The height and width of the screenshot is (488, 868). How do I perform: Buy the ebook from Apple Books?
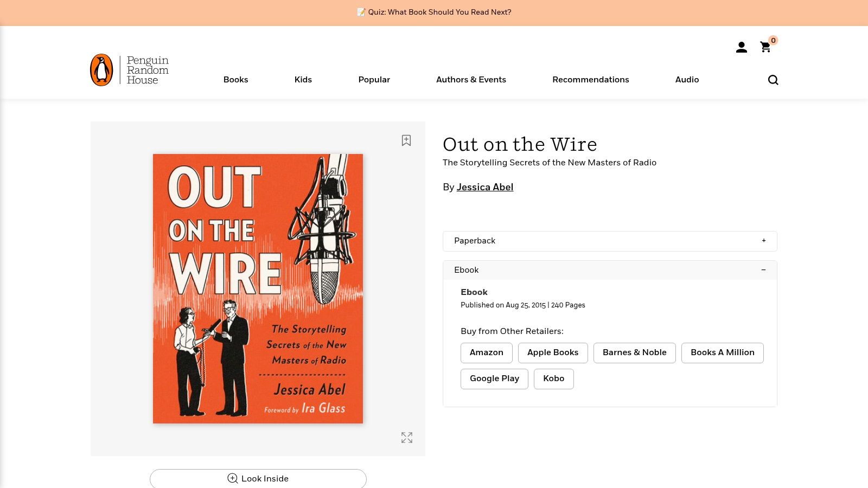pos(553,353)
